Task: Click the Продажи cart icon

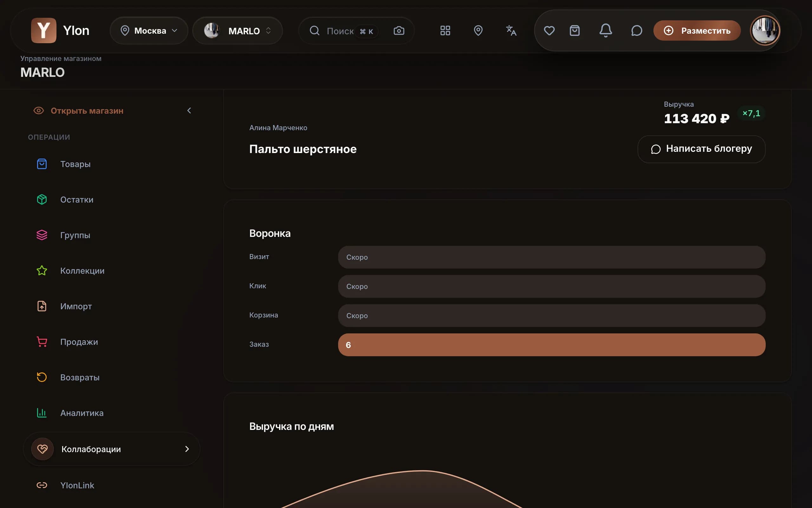Action: 42,342
